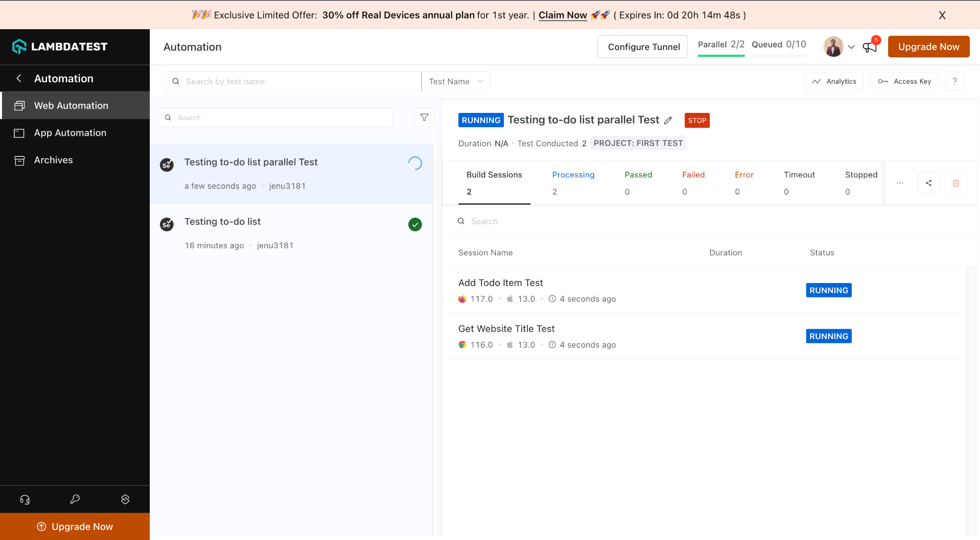Open the Web Automation section
The image size is (980, 540).
point(76,105)
